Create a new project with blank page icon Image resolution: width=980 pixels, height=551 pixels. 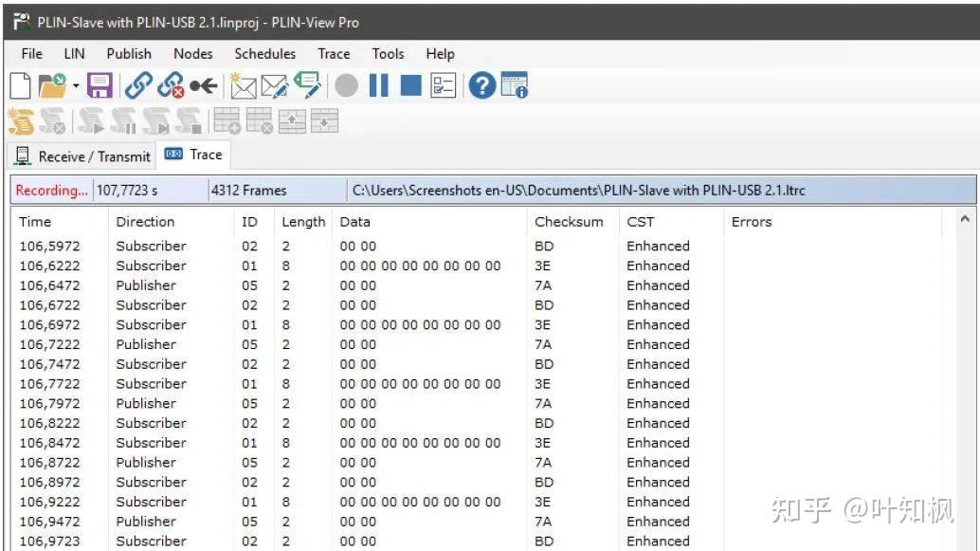point(20,85)
